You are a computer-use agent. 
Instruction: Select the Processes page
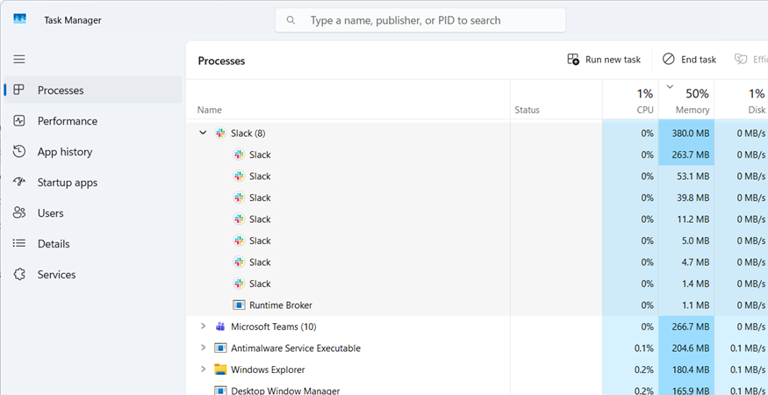pos(93,90)
